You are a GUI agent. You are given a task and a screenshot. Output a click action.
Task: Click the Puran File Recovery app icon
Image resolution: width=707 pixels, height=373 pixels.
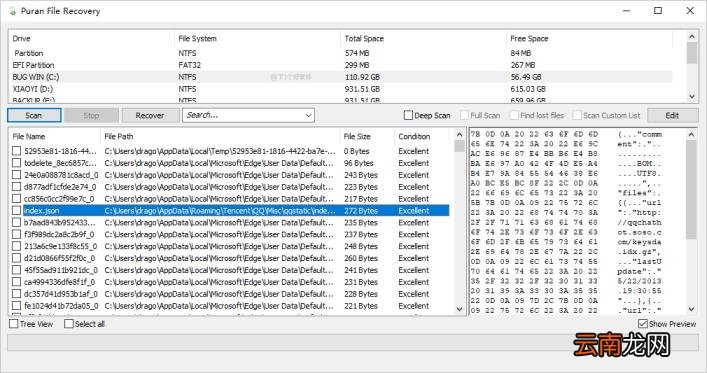[x=13, y=11]
